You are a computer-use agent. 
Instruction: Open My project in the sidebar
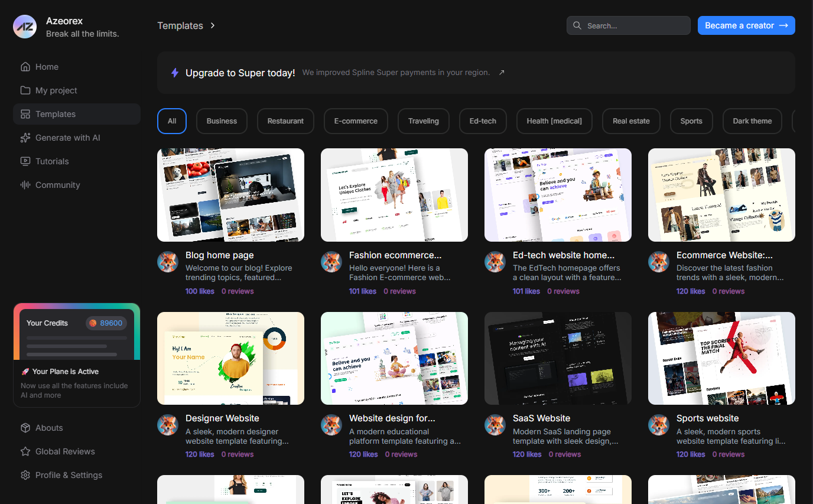[x=77, y=90]
